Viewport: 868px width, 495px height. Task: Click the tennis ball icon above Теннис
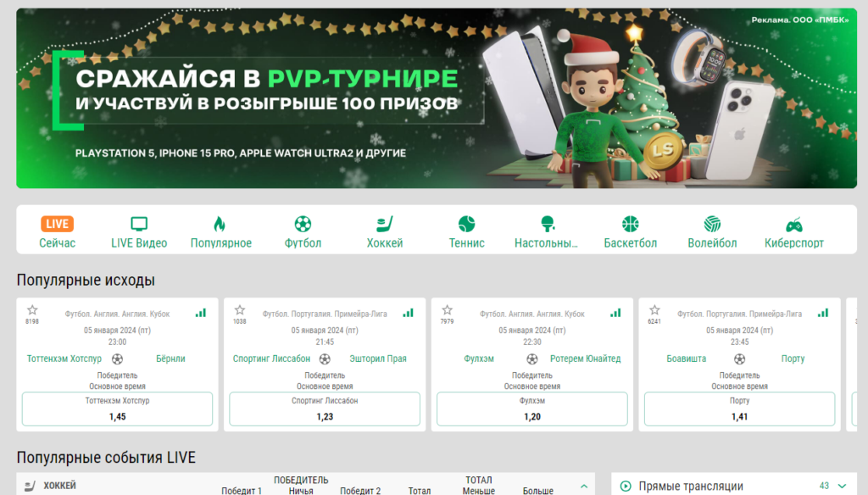click(x=467, y=224)
